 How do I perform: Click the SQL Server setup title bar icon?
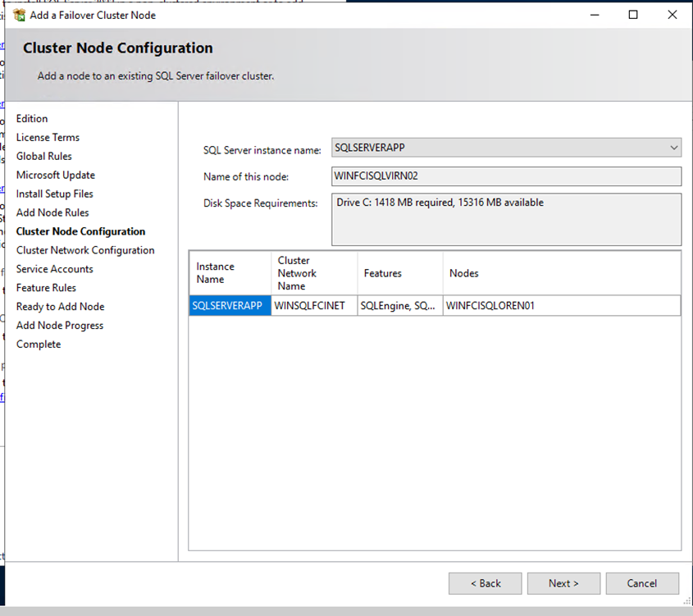point(20,15)
